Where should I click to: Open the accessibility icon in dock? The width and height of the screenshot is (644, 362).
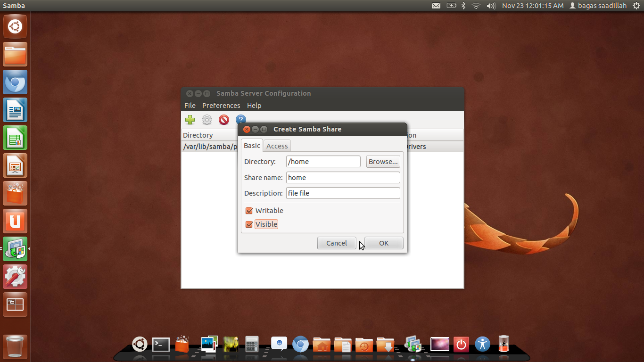pyautogui.click(x=483, y=344)
